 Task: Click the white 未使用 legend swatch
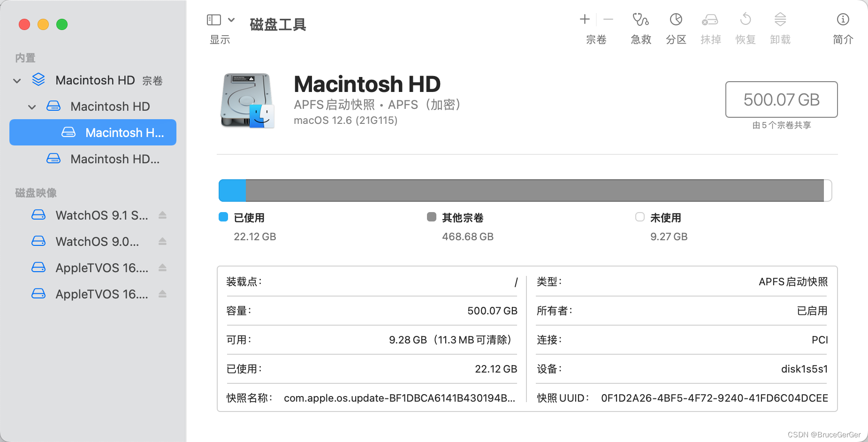640,217
